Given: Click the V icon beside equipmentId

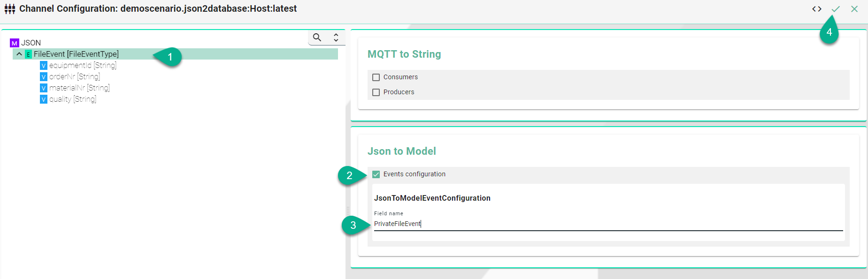Looking at the screenshot, I should pyautogui.click(x=44, y=66).
